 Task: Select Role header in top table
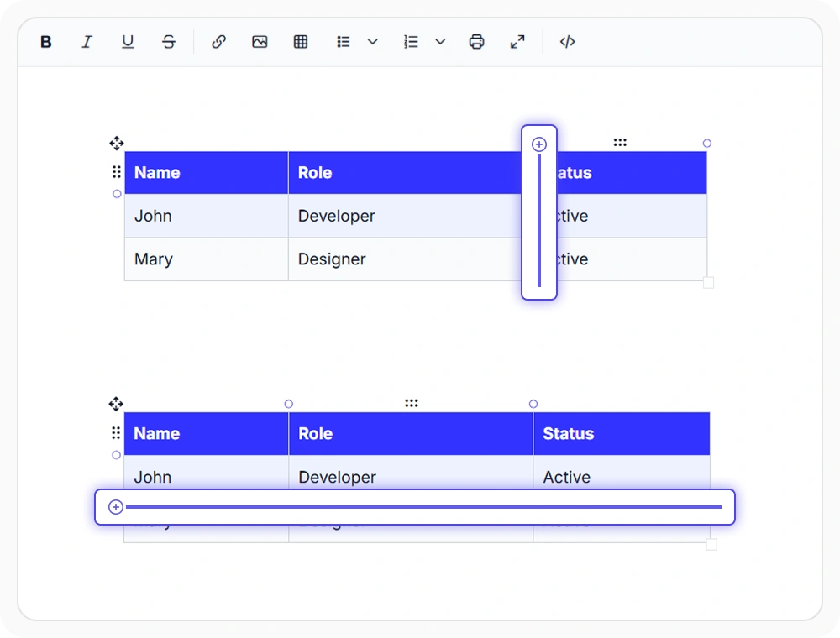405,172
